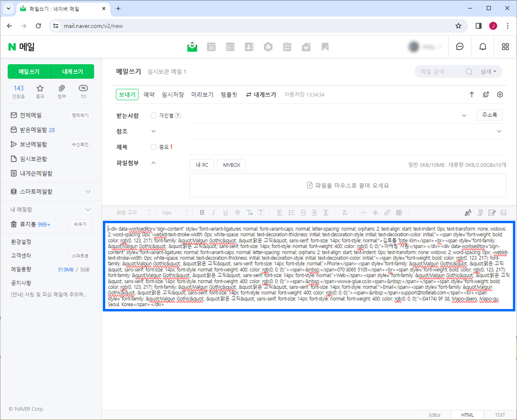Viewport: 517px width, 420px height.
Task: Open Naver Calendar icon in top bar
Action: point(211,47)
